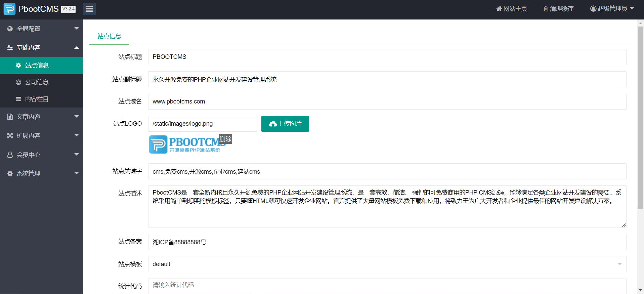Open the 会员中心 sidebar menu
The image size is (644, 294).
(x=41, y=155)
